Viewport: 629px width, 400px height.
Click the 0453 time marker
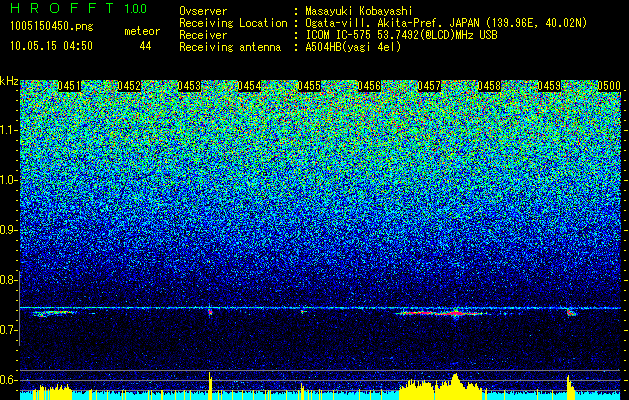tap(189, 86)
